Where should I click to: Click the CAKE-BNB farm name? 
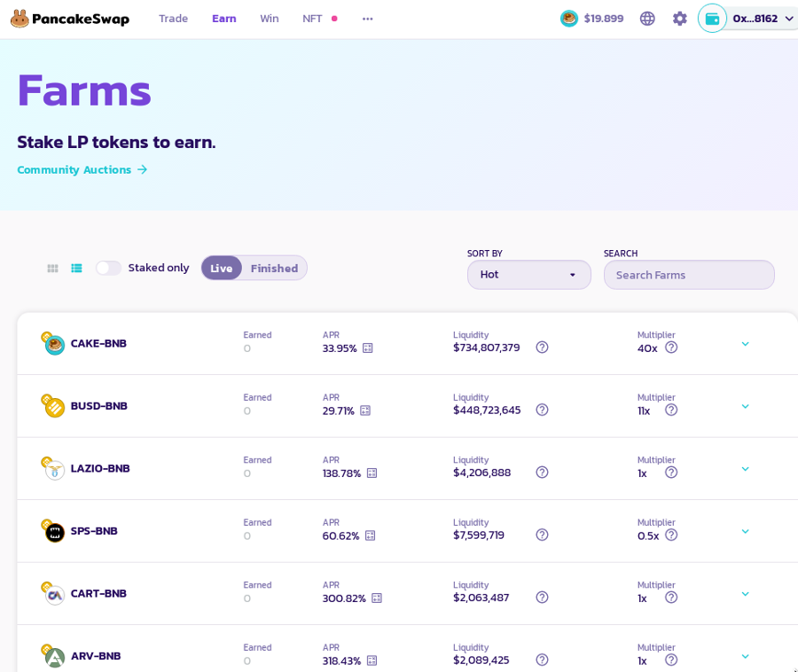(x=98, y=344)
